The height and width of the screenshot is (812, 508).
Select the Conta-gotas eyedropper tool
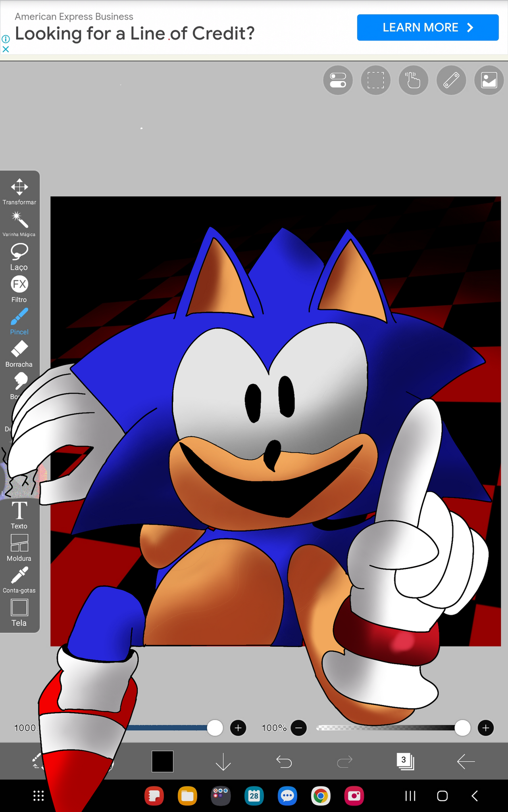tap(19, 580)
